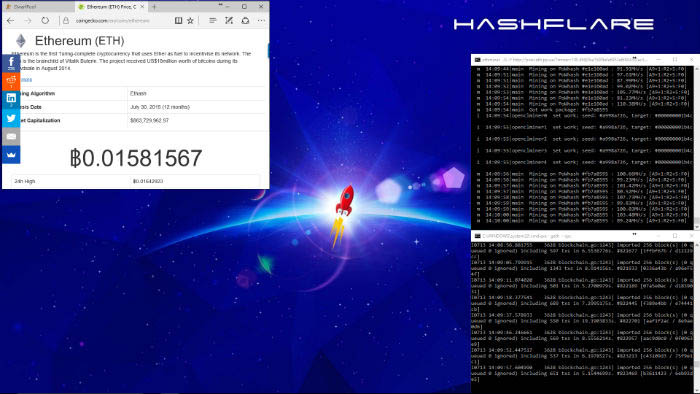The width and height of the screenshot is (700, 394).
Task: Open Edge reading view icon
Action: (x=178, y=21)
